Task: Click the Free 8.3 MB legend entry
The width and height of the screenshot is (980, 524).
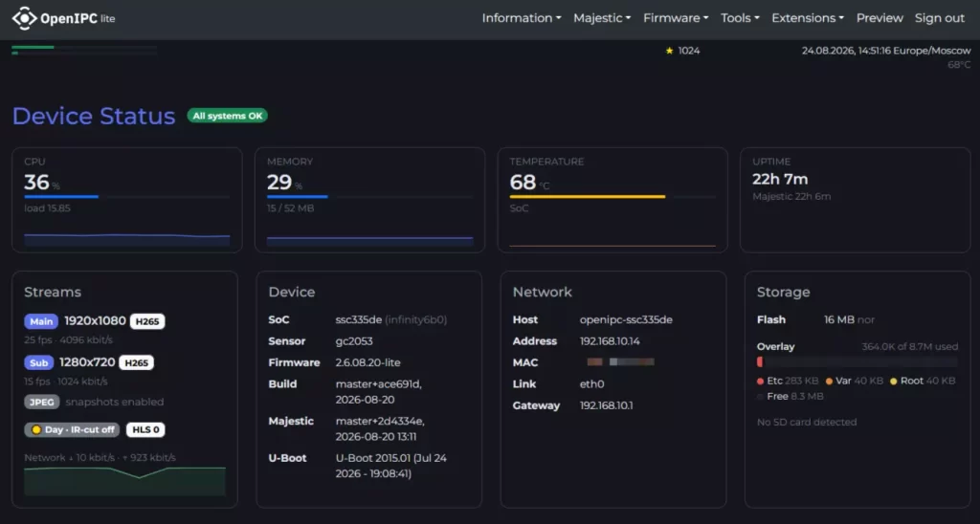Action: [x=791, y=396]
